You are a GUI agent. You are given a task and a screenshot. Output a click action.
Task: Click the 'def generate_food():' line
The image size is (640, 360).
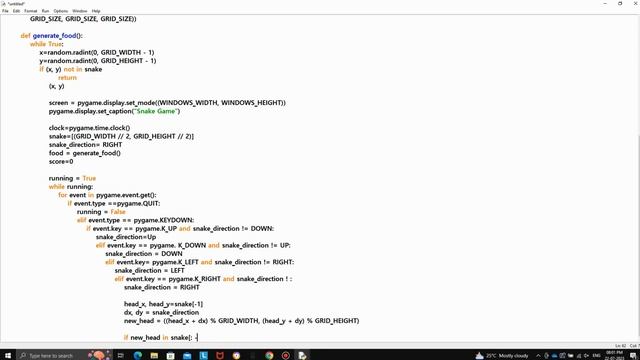(x=51, y=36)
